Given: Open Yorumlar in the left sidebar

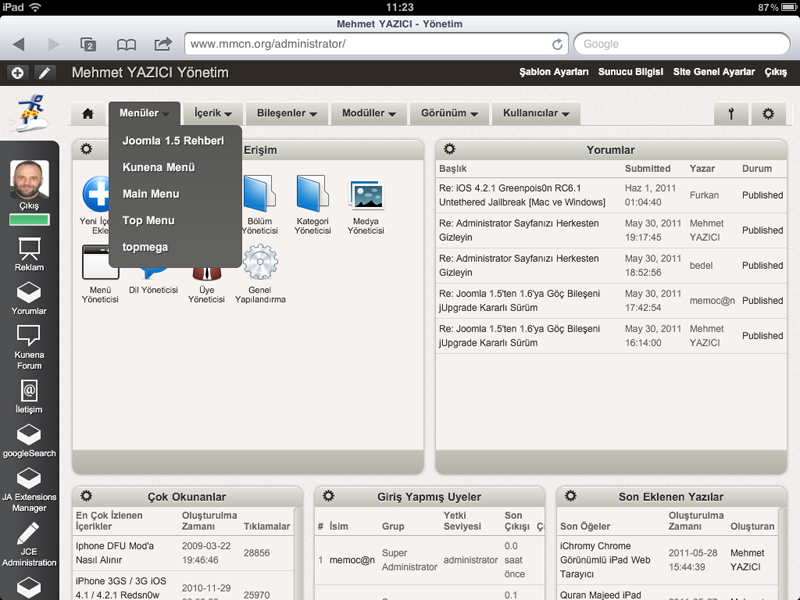Looking at the screenshot, I should (x=29, y=299).
